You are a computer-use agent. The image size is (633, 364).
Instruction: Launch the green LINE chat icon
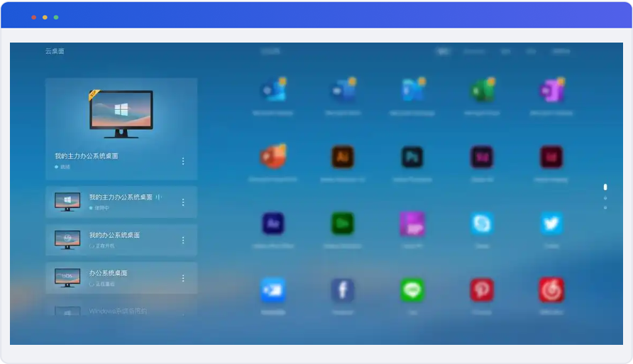(412, 289)
